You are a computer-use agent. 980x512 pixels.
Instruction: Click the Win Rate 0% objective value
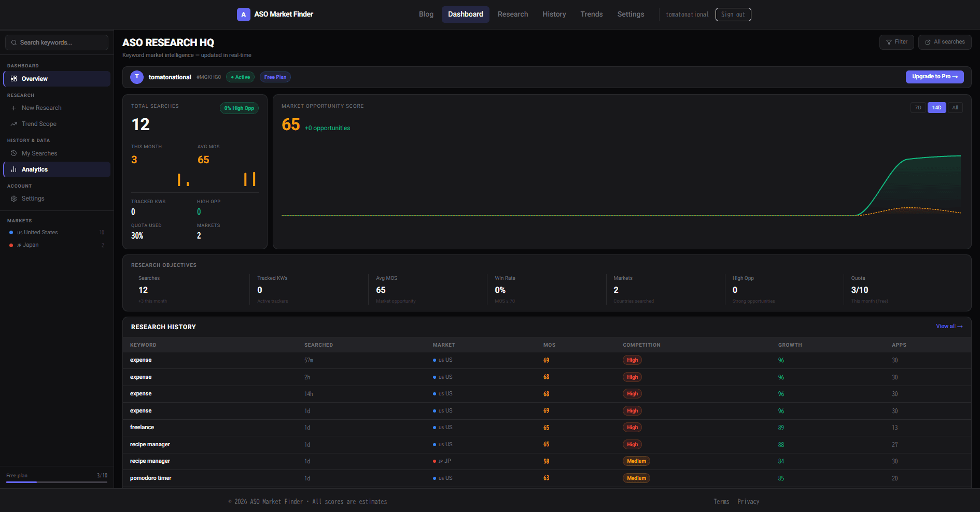coord(500,290)
